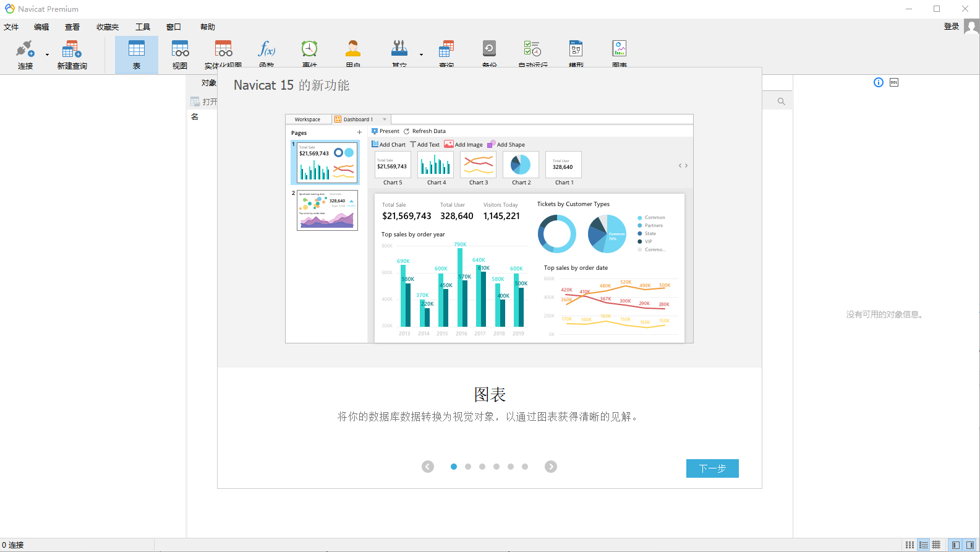The width and height of the screenshot is (980, 552).
Task: Open the materialized view (实体化视图) icon
Action: (223, 53)
